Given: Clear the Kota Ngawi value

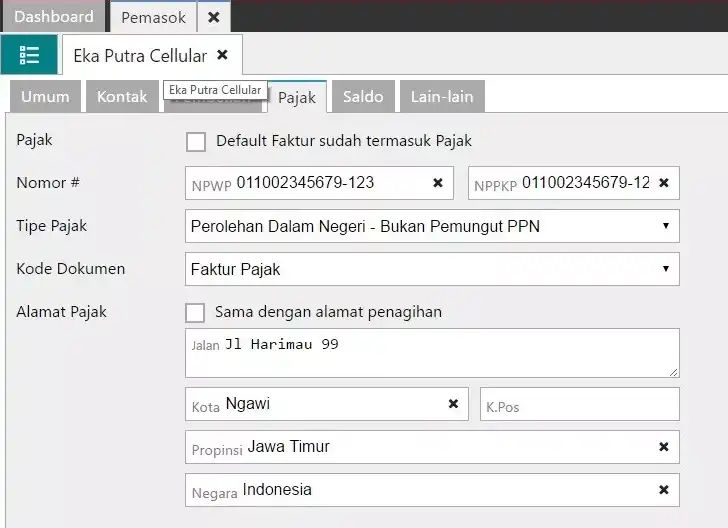Looking at the screenshot, I should pyautogui.click(x=454, y=404).
